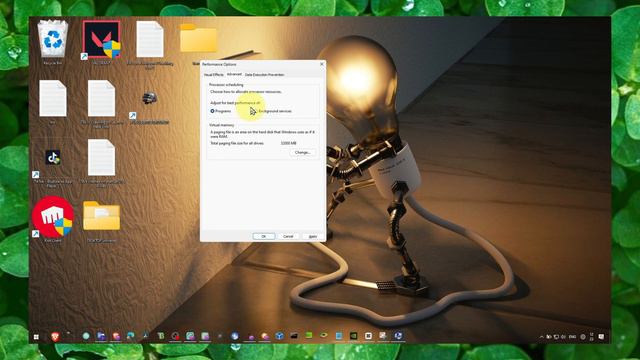The width and height of the screenshot is (640, 360).
Task: Click Cancel in Performance Options
Action: 288,236
